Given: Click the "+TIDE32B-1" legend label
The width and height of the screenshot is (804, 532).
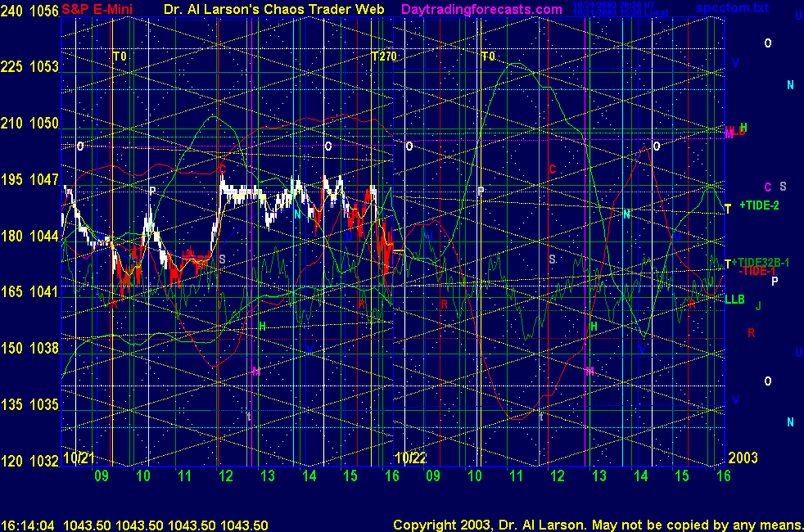Looking at the screenshot, I should (x=761, y=263).
